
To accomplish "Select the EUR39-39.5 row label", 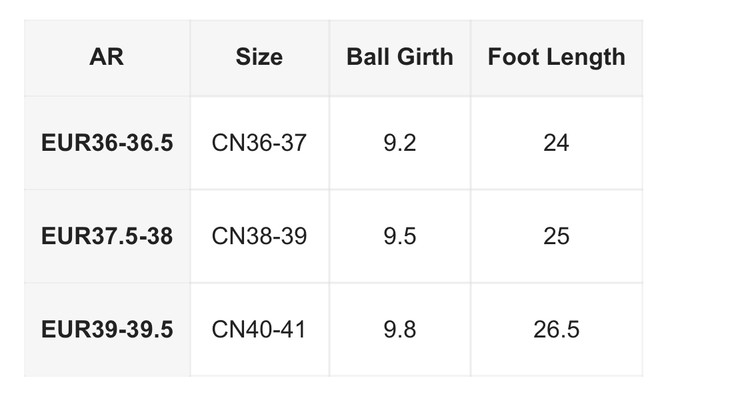I will click(107, 329).
